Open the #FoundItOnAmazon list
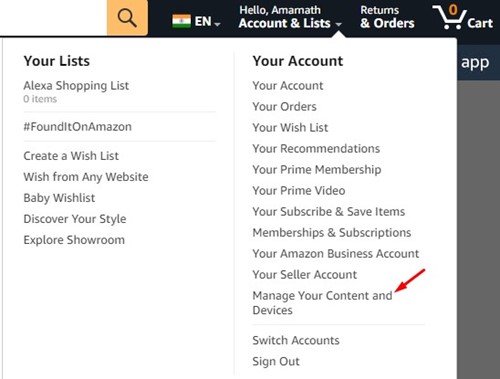 pos(77,127)
